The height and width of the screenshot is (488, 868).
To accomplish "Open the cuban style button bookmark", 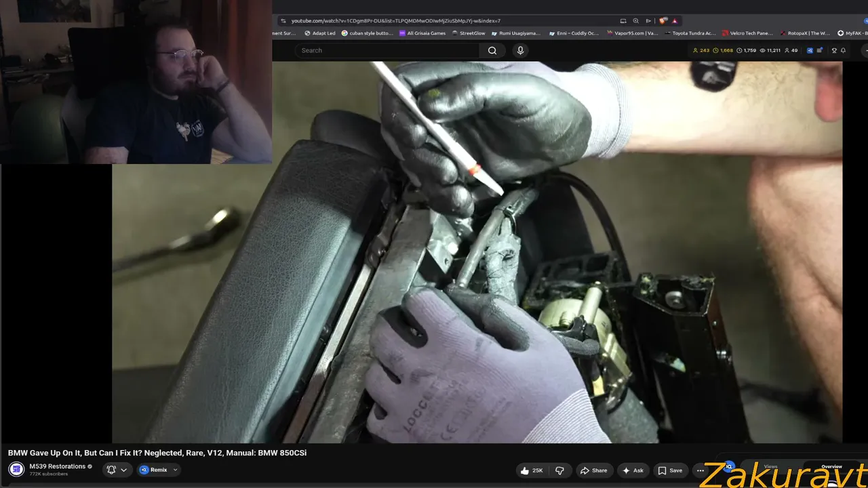I will point(368,33).
